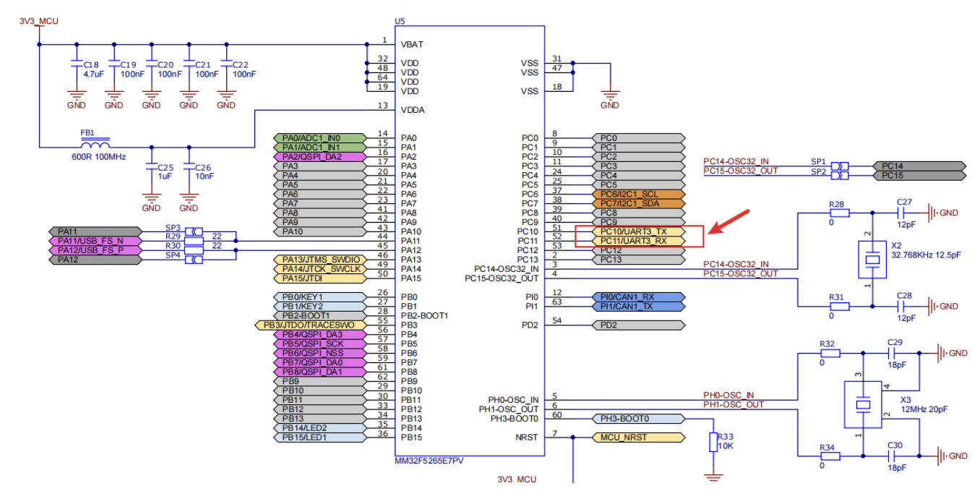The image size is (980, 499).
Task: Select the C30 capacitor designator
Action: coord(894,445)
